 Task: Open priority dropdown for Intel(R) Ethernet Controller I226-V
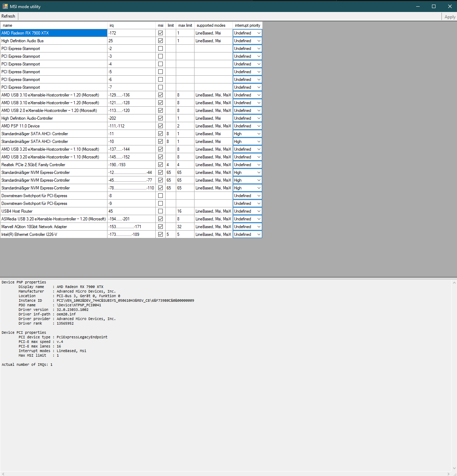(259, 234)
